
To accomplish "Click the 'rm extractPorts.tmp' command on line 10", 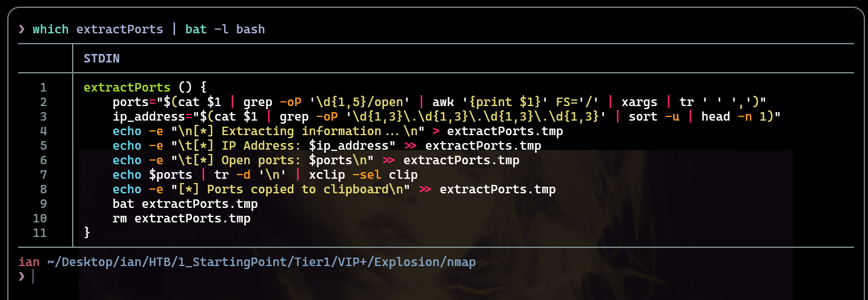I will click(x=182, y=218).
